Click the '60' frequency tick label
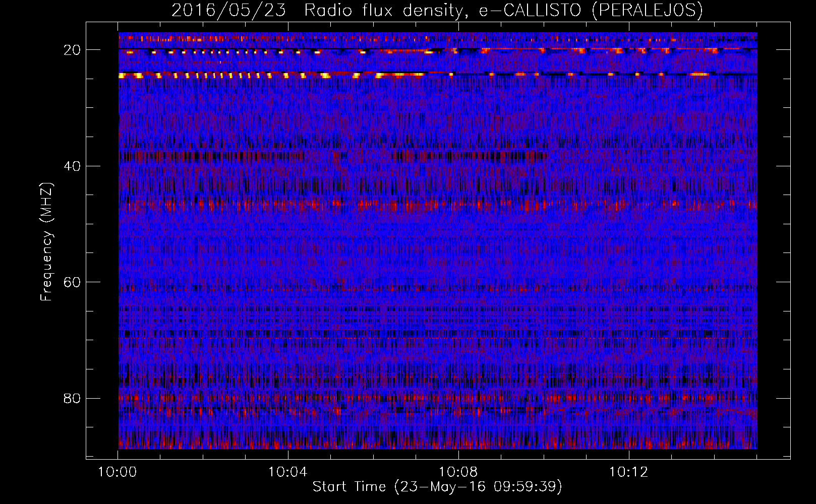This screenshot has height=504, width=816. tap(72, 282)
